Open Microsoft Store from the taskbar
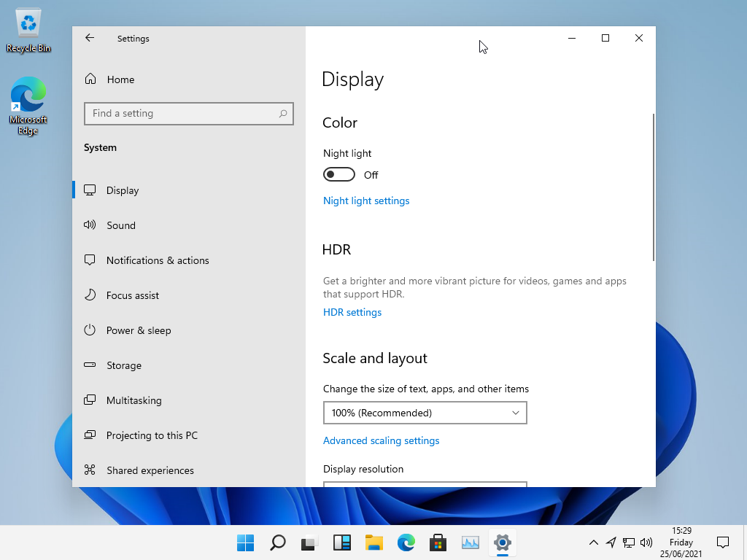This screenshot has height=560, width=747. 438,542
